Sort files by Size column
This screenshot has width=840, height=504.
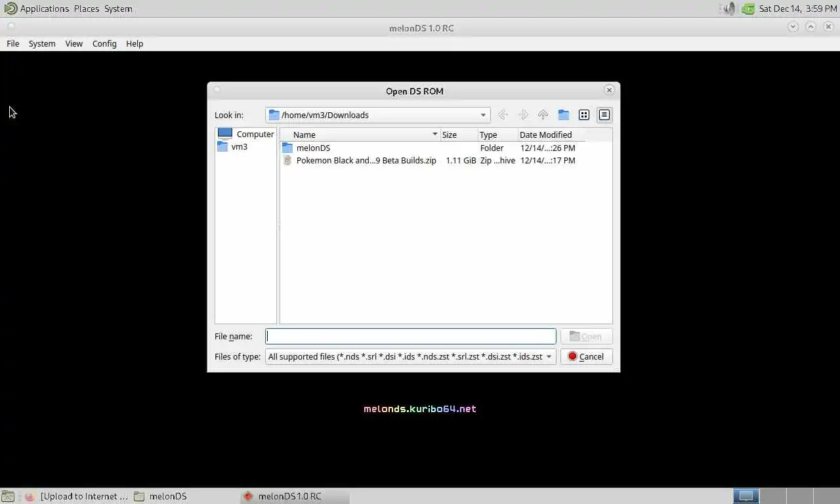(458, 135)
